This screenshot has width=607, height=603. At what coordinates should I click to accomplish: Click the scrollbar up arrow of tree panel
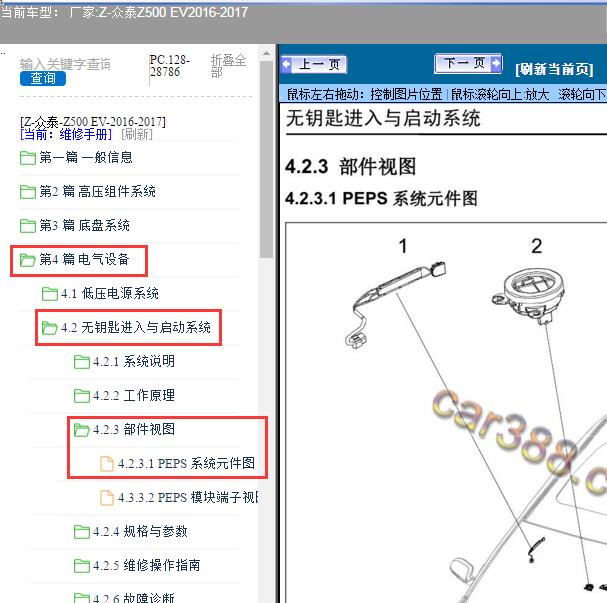coord(266,53)
